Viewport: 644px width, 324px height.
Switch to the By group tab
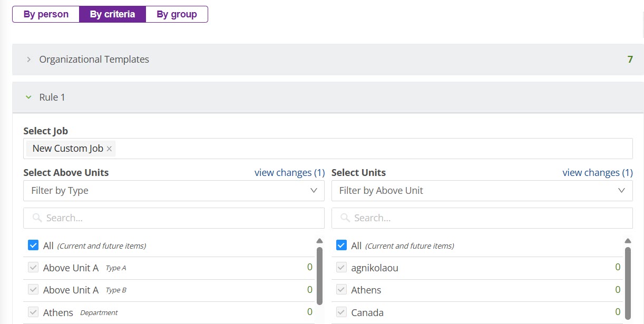click(x=177, y=14)
